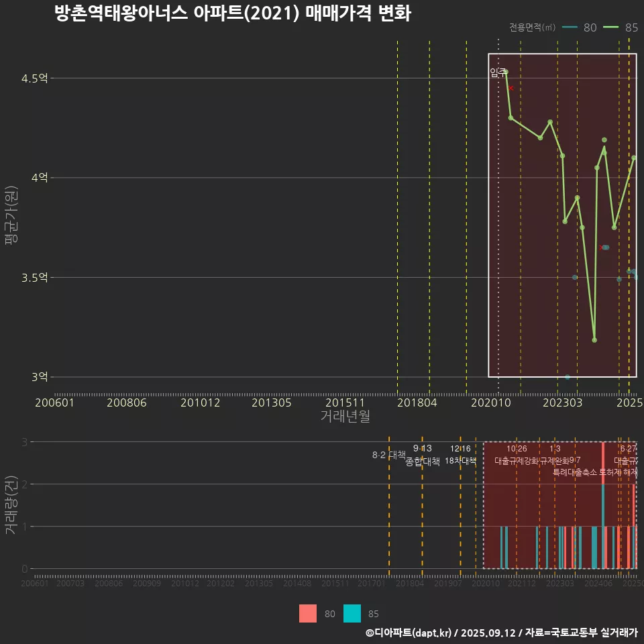Select the 8·2 대책 annotation label
Viewport: 644px width, 644px height.
[389, 455]
